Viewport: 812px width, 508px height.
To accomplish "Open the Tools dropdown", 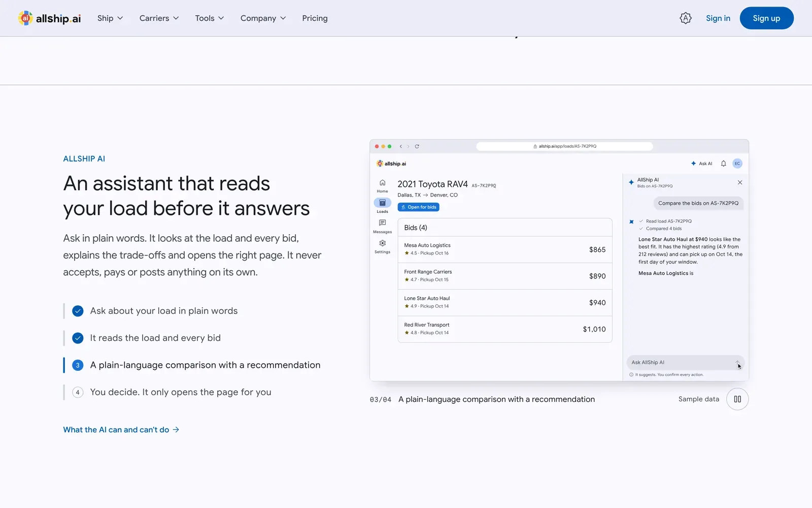I will pyautogui.click(x=209, y=18).
